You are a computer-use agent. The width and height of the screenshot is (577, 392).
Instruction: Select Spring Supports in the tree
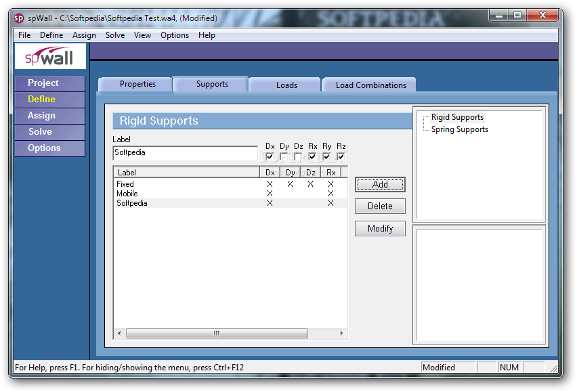(x=460, y=129)
